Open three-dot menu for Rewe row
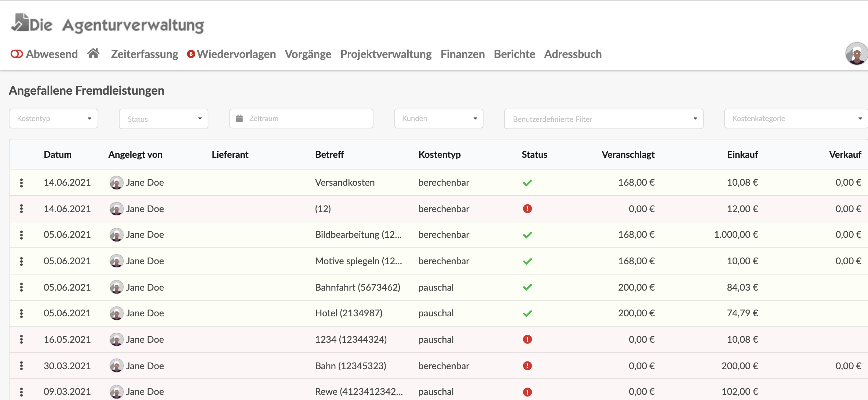The width and height of the screenshot is (868, 400). [21, 392]
